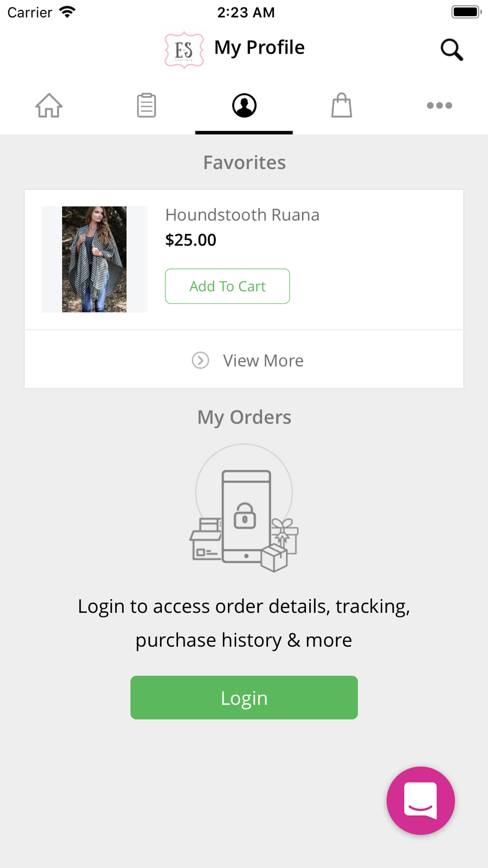This screenshot has height=868, width=488.
Task: Tap the ES boutique logo
Action: point(184,49)
